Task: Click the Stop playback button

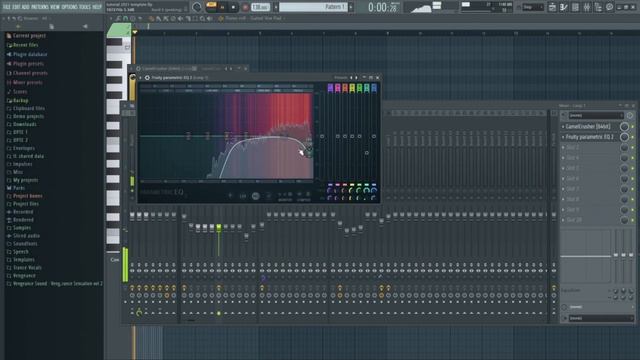Action: (x=233, y=7)
